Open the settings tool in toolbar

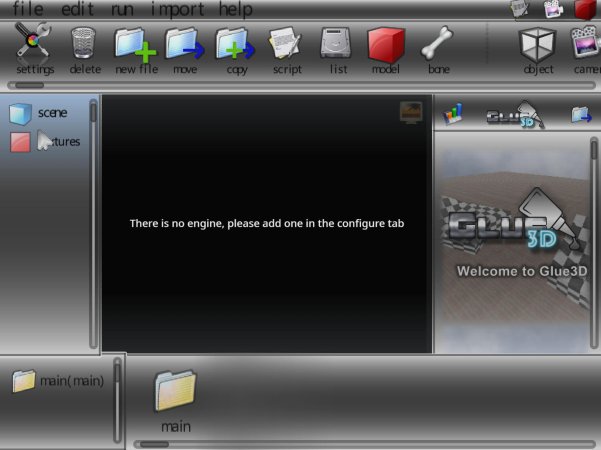34,46
